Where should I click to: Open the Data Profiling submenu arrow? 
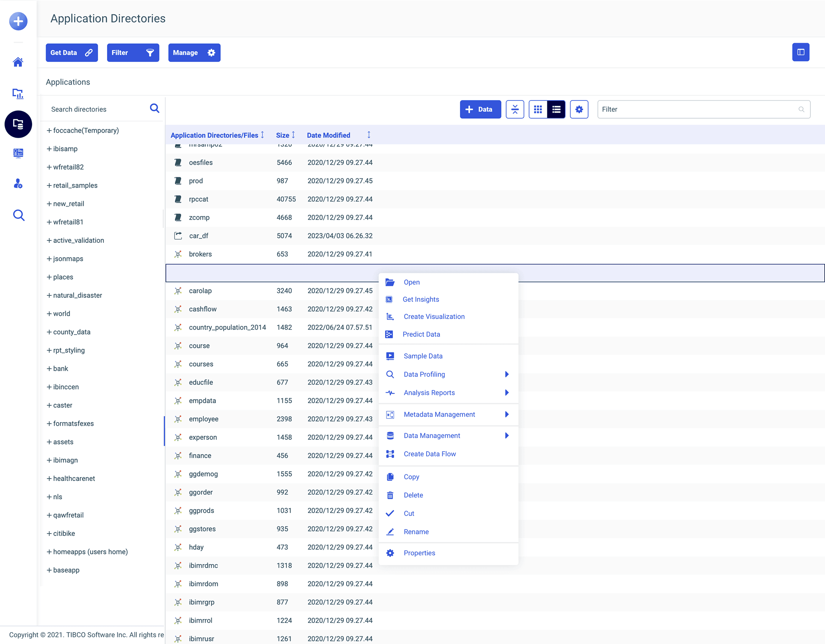tap(506, 374)
